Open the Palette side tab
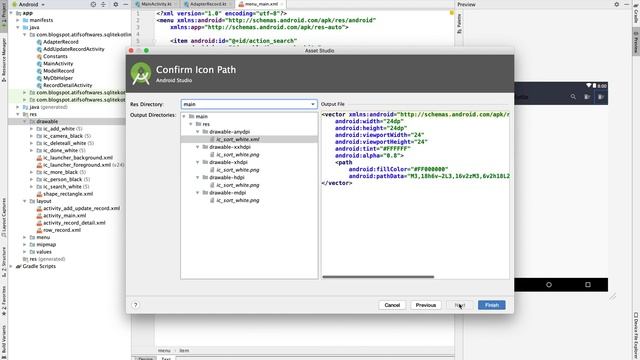Viewport: 640px width, 360px height. click(x=459, y=23)
